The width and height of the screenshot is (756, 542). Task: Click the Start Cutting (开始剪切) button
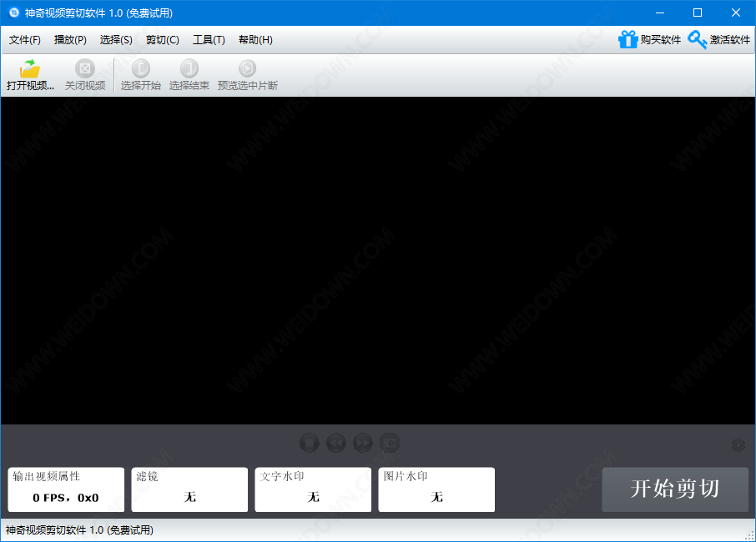tap(675, 489)
